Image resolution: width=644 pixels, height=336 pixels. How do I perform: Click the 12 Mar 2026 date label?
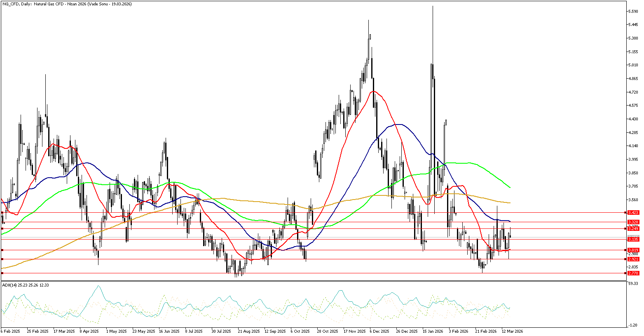point(512,331)
